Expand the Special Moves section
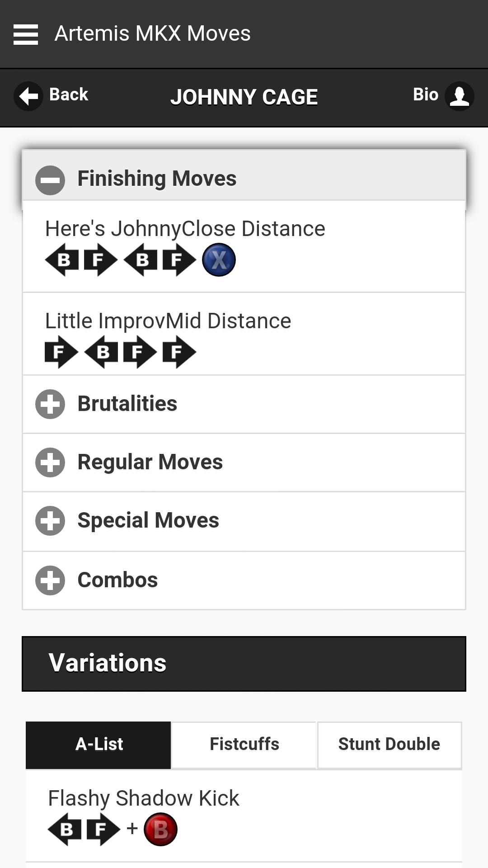The image size is (488, 868). pyautogui.click(x=148, y=520)
